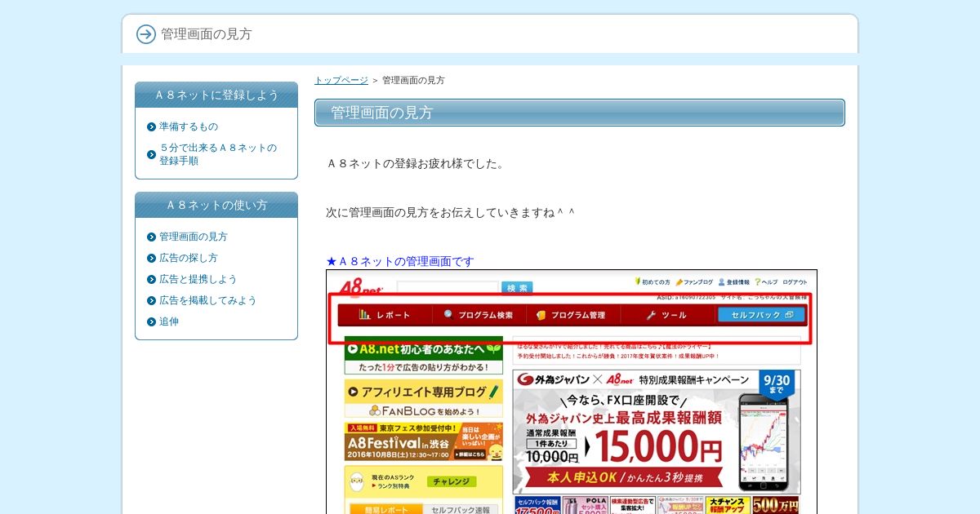Click the 外為ジャパン 15,000円 campaign banner

(657, 432)
